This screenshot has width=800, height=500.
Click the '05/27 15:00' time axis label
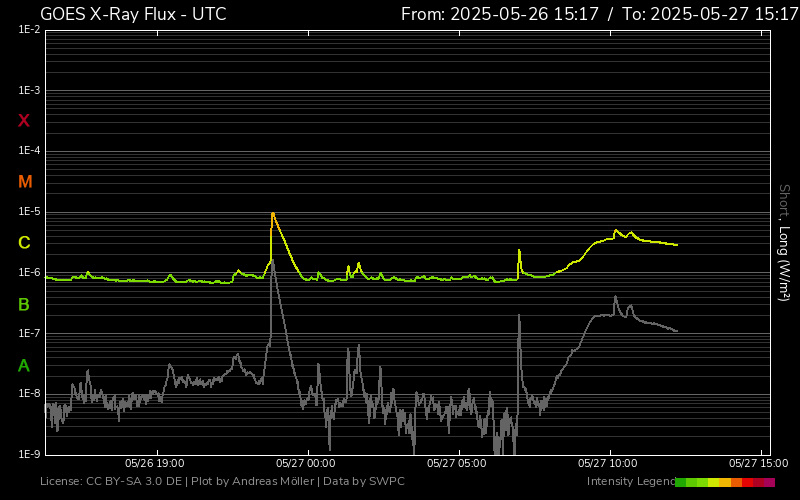759,463
